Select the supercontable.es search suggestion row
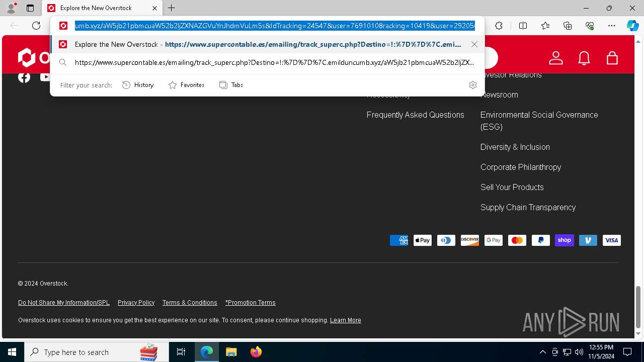 pyautogui.click(x=267, y=62)
